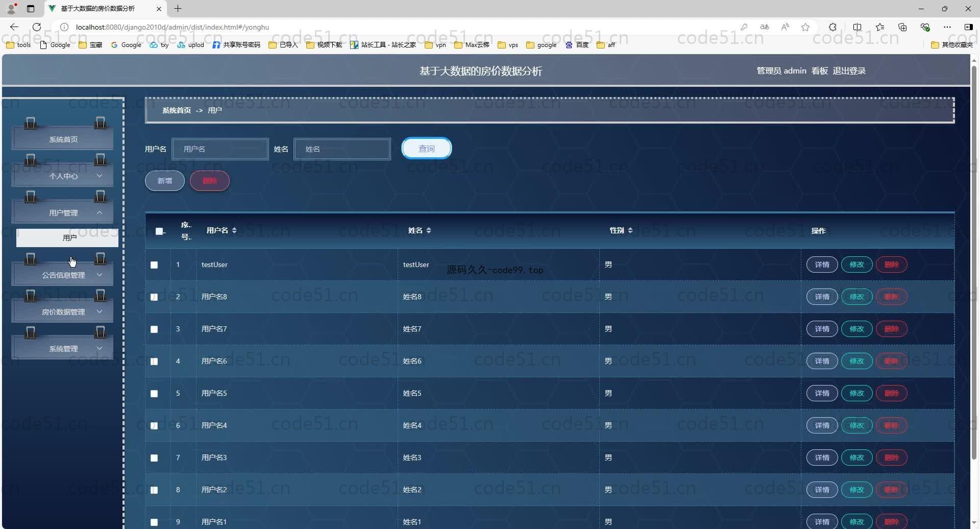Add this page to favorites star
This screenshot has height=529, width=980.
tap(805, 27)
